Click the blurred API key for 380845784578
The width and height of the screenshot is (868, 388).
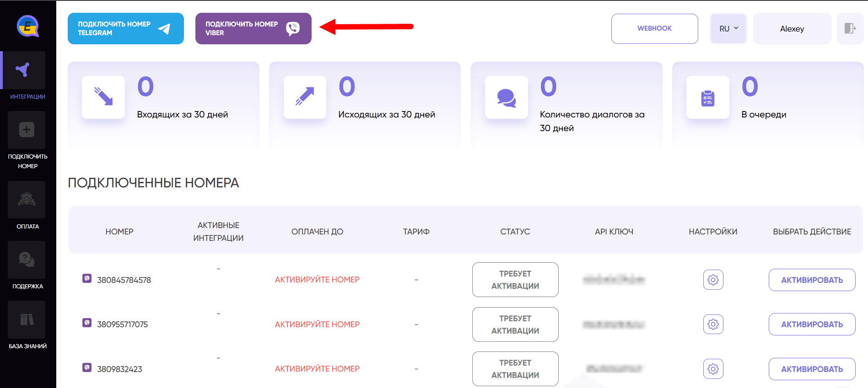coord(614,279)
